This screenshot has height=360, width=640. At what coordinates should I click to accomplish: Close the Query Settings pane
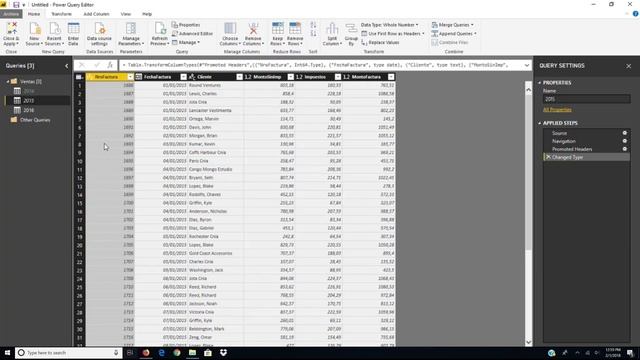coord(629,66)
